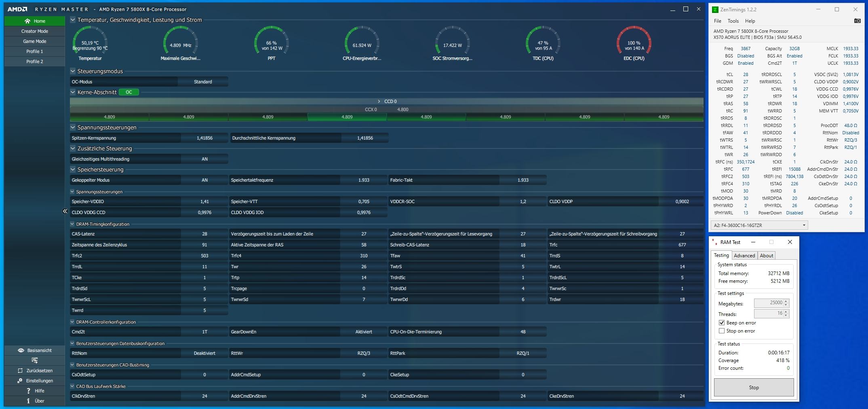Collapse the DRAM-Timingkonfiguration section
The height and width of the screenshot is (409, 868).
[x=72, y=224]
